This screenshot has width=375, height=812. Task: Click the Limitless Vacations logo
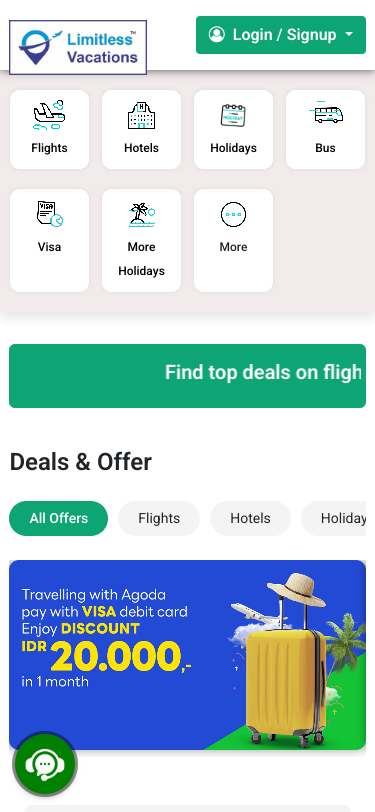78,48
